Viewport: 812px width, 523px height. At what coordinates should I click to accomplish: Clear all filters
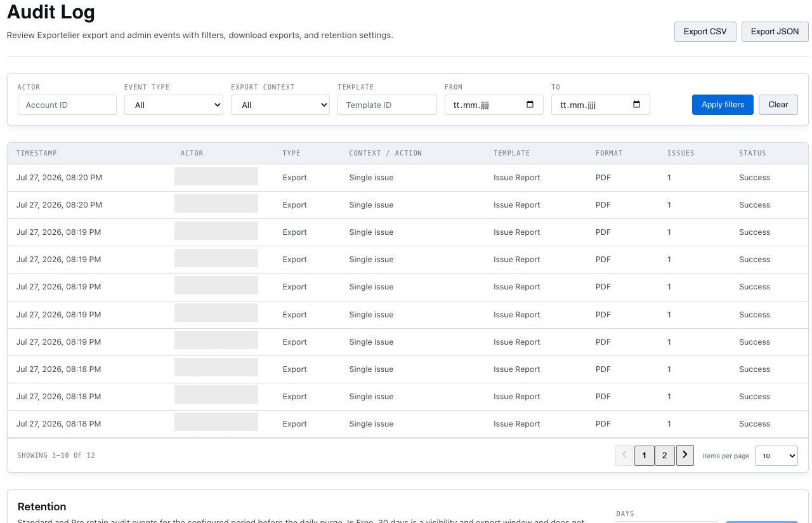coord(778,105)
